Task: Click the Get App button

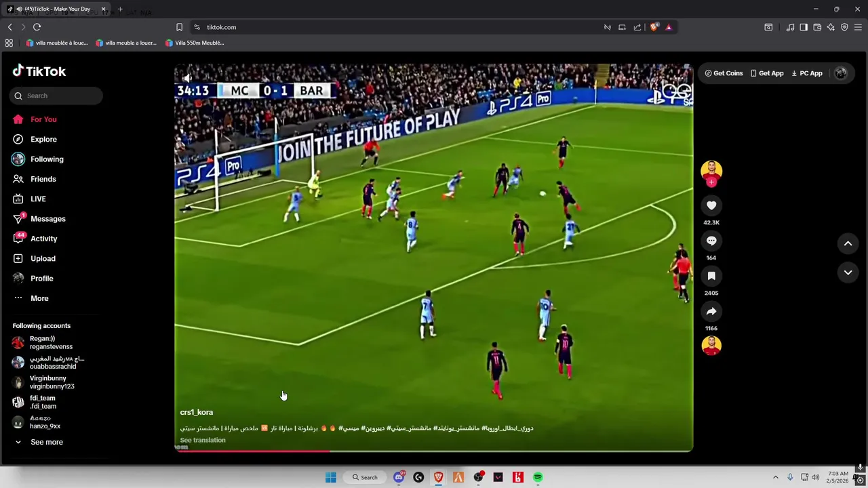Action: [767, 73]
